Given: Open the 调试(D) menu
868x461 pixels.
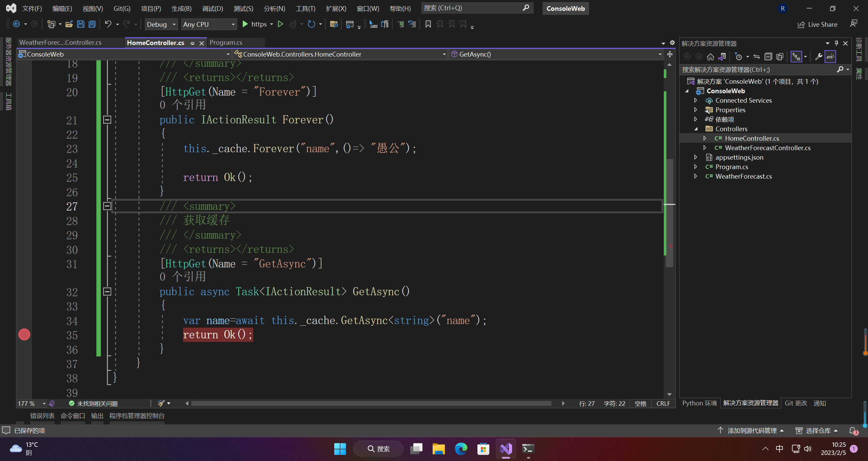Looking at the screenshot, I should pyautogui.click(x=212, y=8).
